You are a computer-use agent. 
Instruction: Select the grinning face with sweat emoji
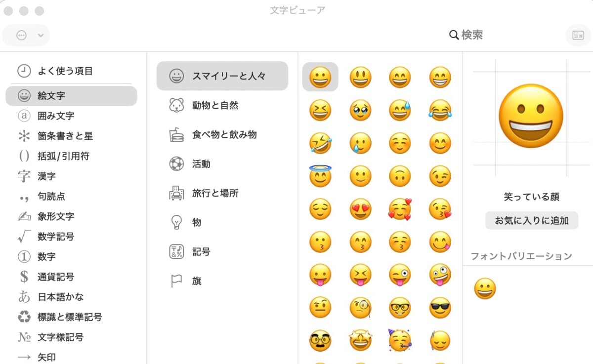[400, 110]
